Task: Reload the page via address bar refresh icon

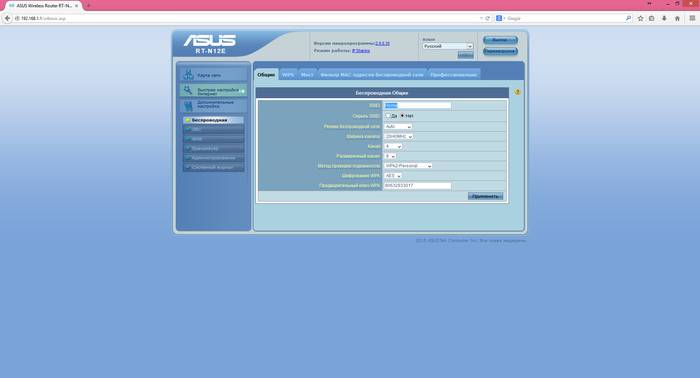Action: point(488,18)
